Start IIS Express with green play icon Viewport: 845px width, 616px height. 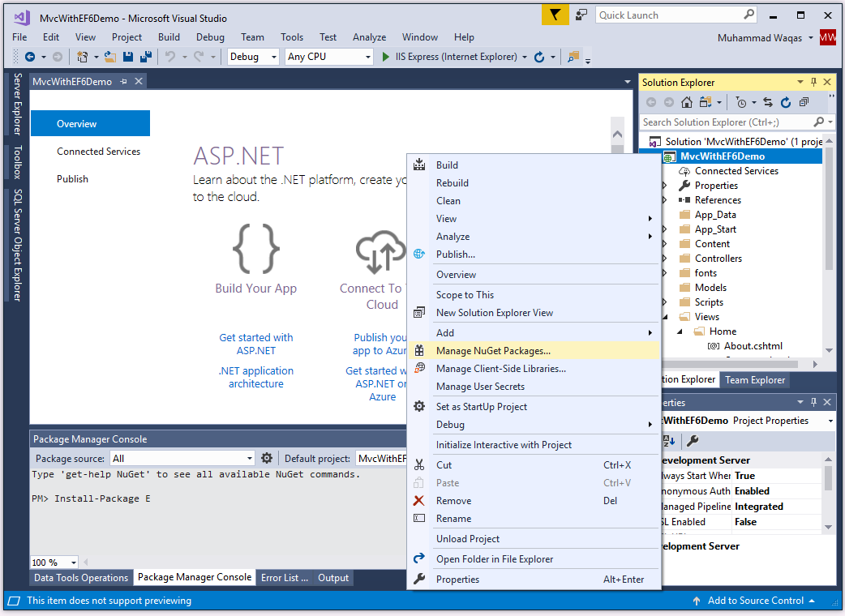pyautogui.click(x=385, y=57)
